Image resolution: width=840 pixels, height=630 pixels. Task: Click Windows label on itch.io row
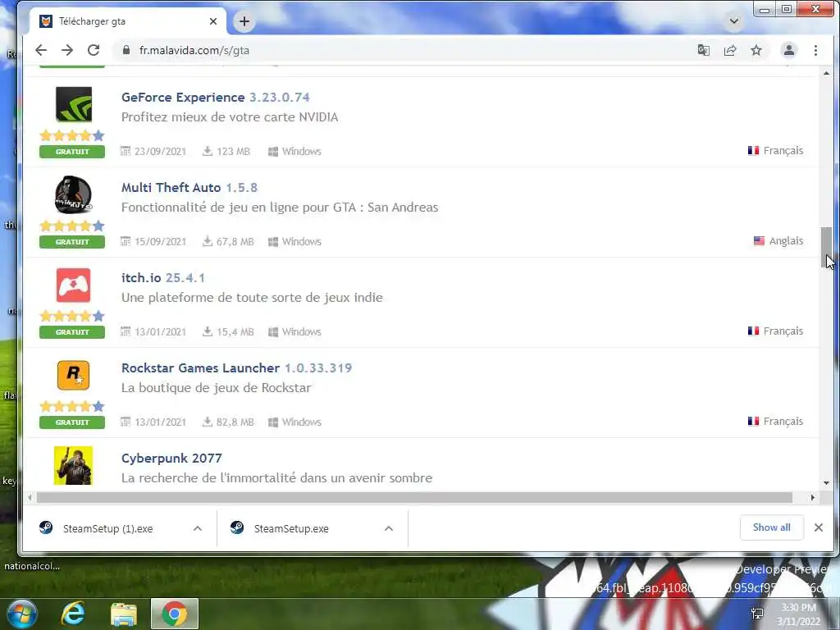point(302,332)
